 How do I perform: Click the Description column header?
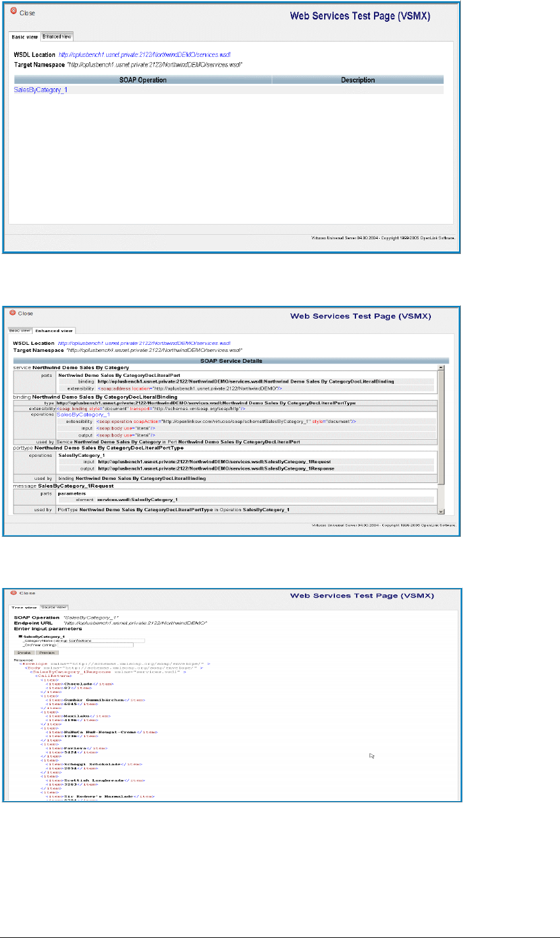point(358,80)
